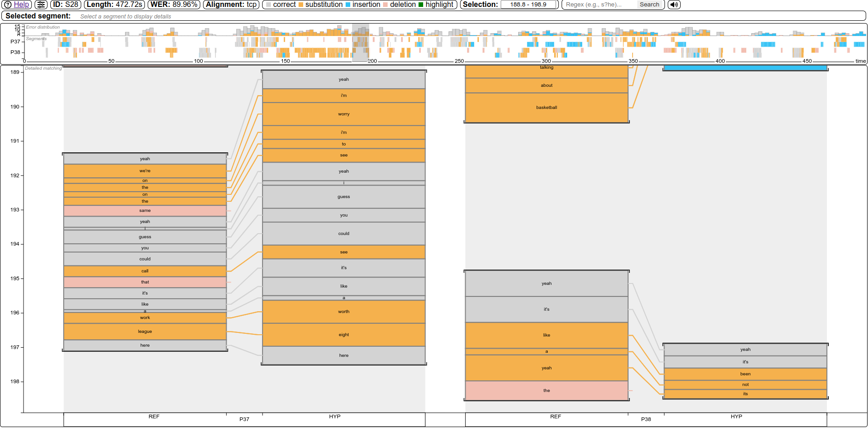Viewport: 868px width, 428px height.
Task: Click the Selection range input
Action: 528,5
